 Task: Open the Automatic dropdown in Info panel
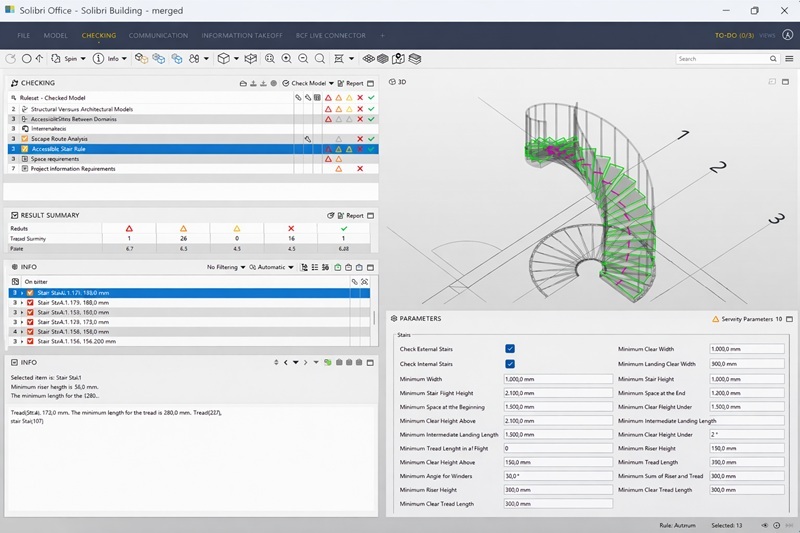[x=274, y=267]
